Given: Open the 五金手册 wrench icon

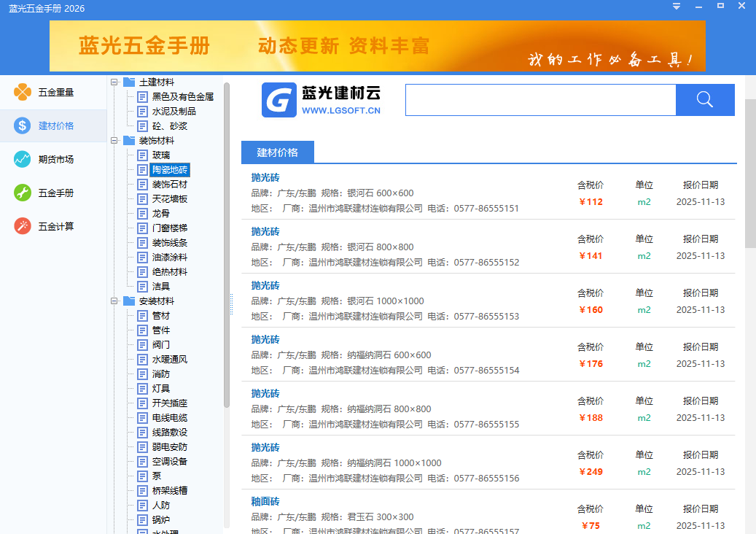Looking at the screenshot, I should click(x=23, y=193).
